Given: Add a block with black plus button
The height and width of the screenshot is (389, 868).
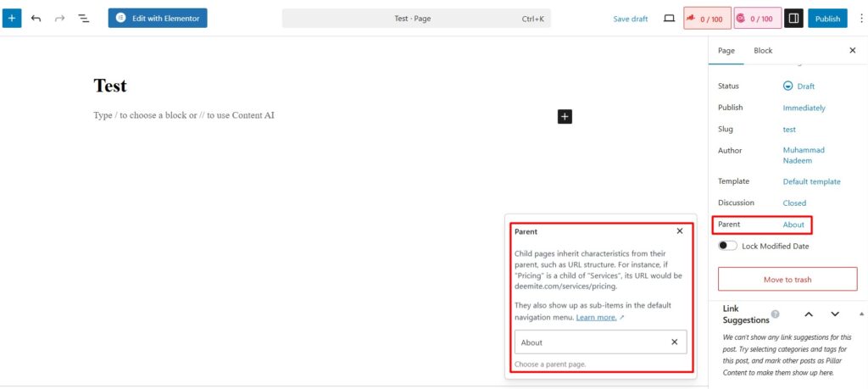Looking at the screenshot, I should (565, 116).
